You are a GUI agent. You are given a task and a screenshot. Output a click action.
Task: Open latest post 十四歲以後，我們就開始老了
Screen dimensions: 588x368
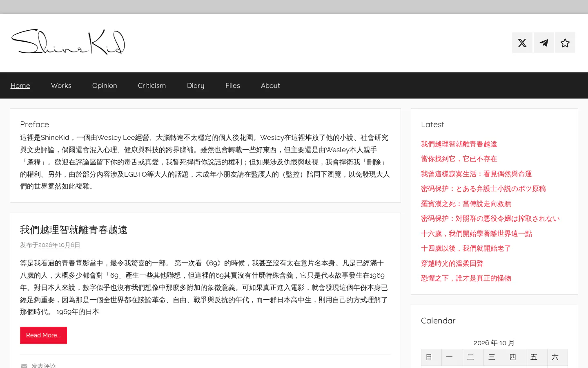point(466,248)
